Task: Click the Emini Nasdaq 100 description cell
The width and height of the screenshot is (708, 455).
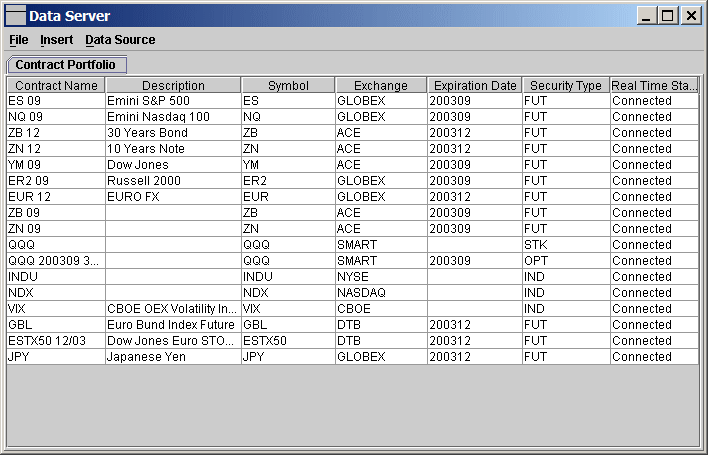Action: tap(173, 117)
